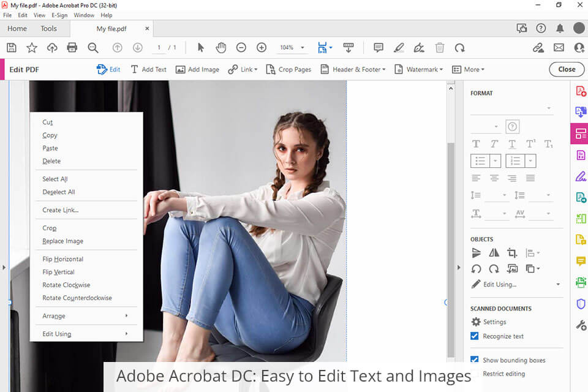
Task: Expand Edit Using dropdown in Objects
Action: pos(558,284)
